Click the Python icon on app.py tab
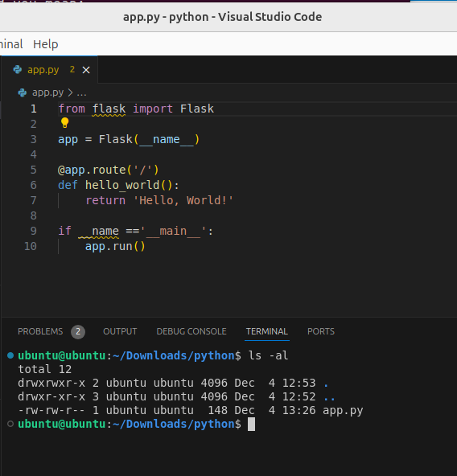The height and width of the screenshot is (476, 457). click(x=18, y=70)
